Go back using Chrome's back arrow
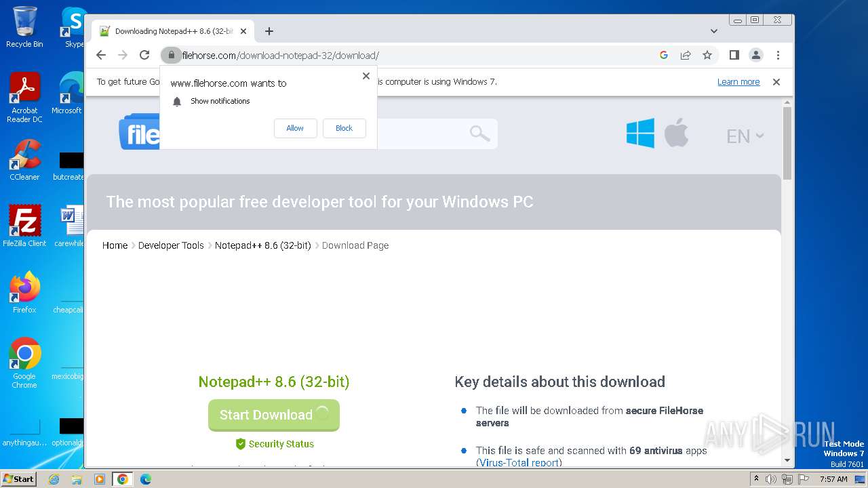Screen dimensions: 868x488 pos(101,55)
